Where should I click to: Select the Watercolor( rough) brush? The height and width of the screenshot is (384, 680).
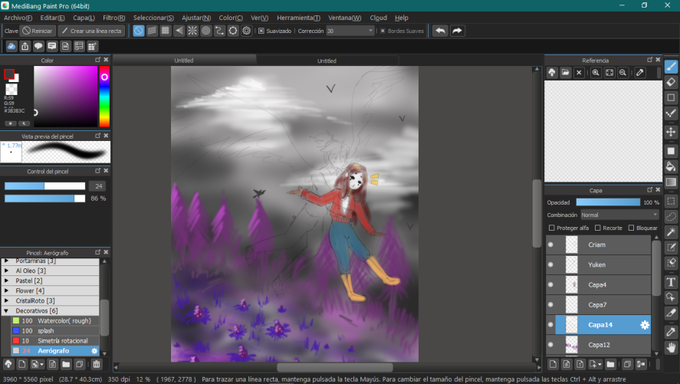(56, 321)
